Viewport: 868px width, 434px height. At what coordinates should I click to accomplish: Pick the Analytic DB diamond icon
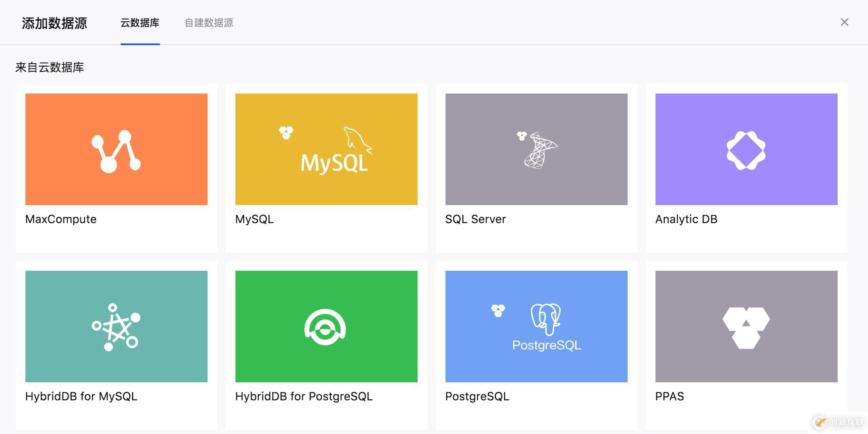point(746,150)
